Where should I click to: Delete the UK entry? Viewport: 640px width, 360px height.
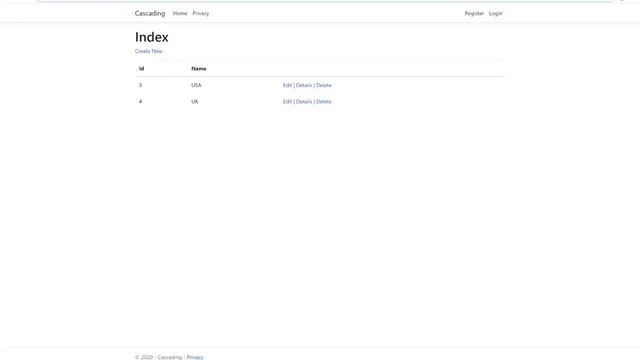(324, 102)
